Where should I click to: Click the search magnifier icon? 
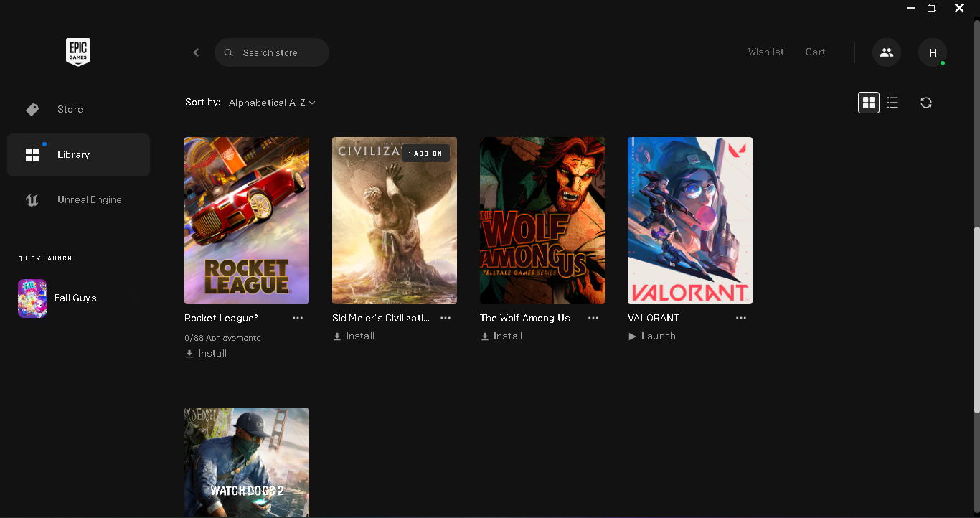point(229,52)
